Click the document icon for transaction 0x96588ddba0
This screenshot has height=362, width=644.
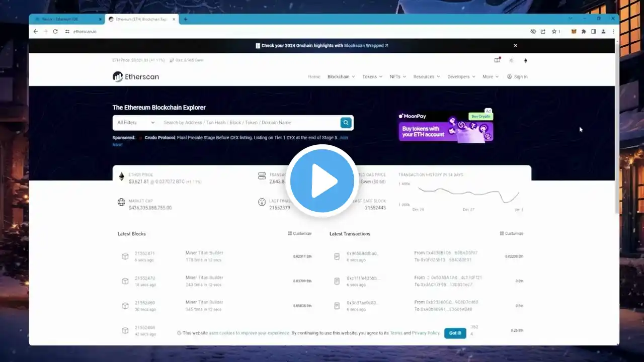point(337,256)
